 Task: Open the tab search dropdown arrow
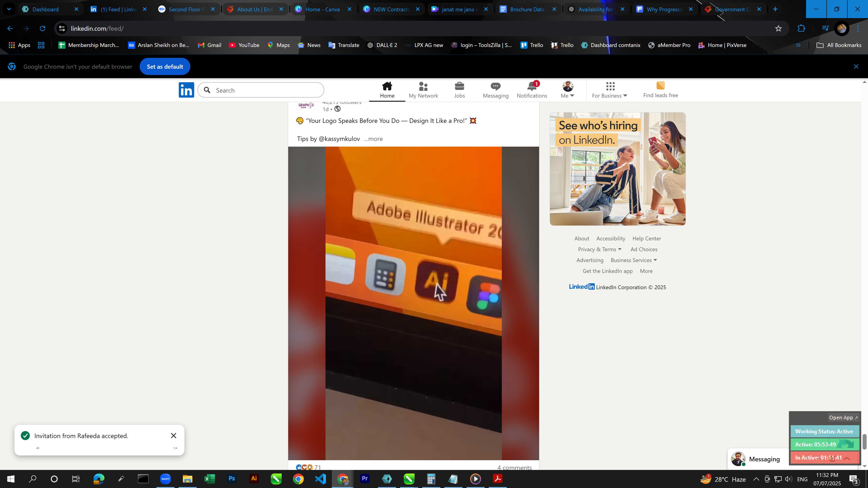[9, 9]
